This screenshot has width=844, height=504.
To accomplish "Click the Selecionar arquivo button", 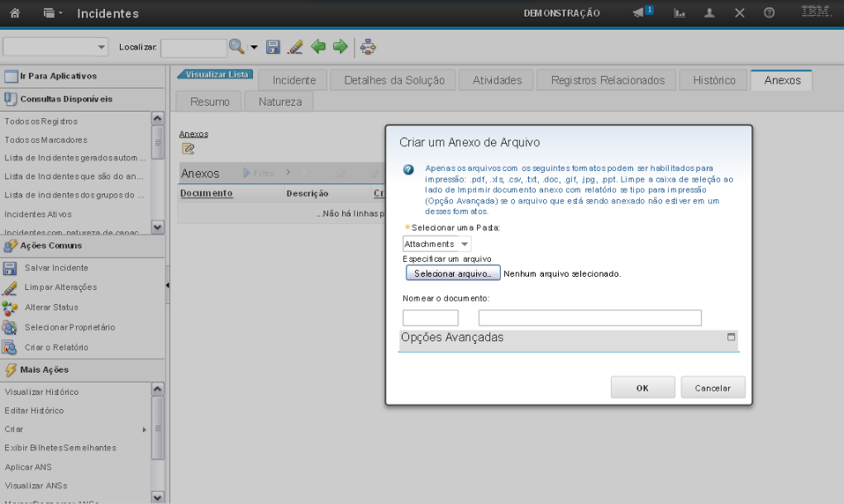I will point(452,273).
